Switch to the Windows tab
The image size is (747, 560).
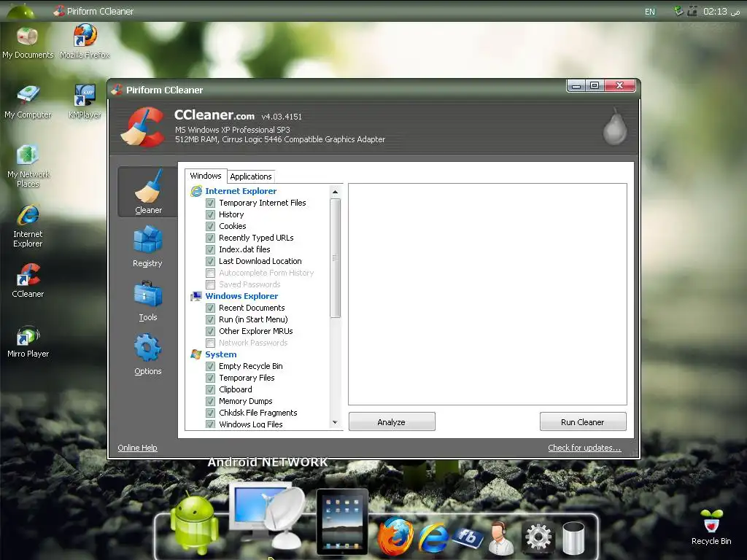click(x=206, y=176)
